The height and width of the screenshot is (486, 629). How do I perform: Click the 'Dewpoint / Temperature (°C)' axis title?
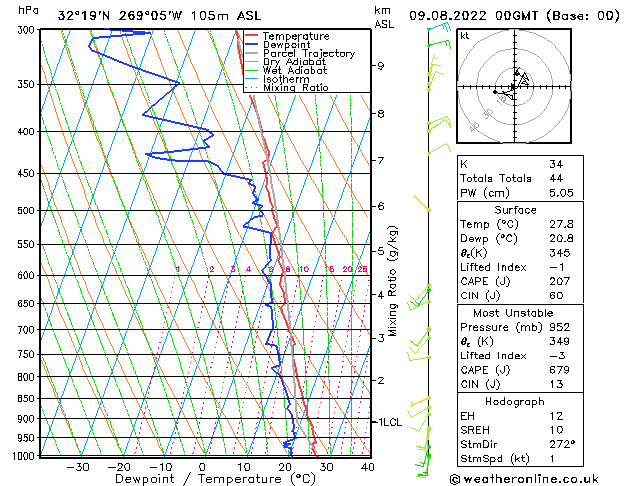(215, 479)
